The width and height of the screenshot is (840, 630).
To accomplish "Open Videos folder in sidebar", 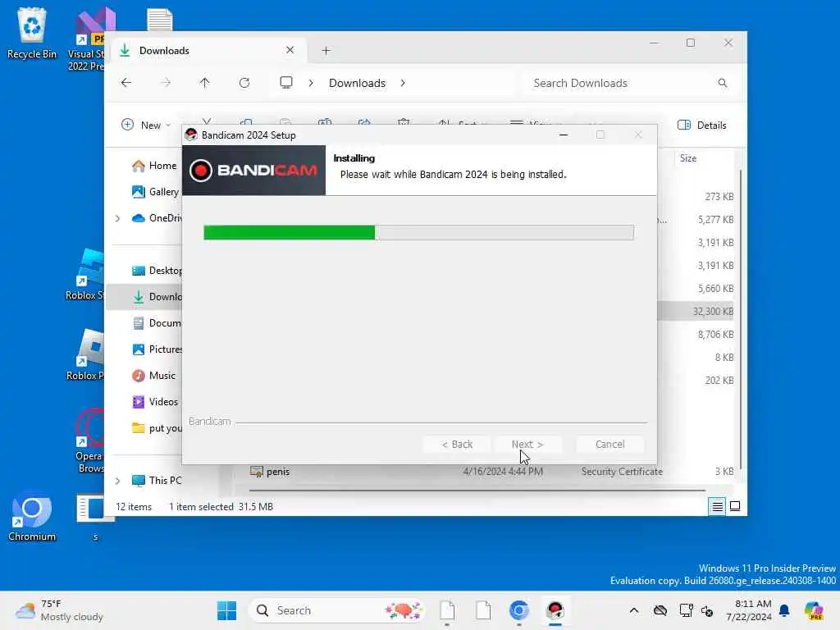I will (x=155, y=402).
